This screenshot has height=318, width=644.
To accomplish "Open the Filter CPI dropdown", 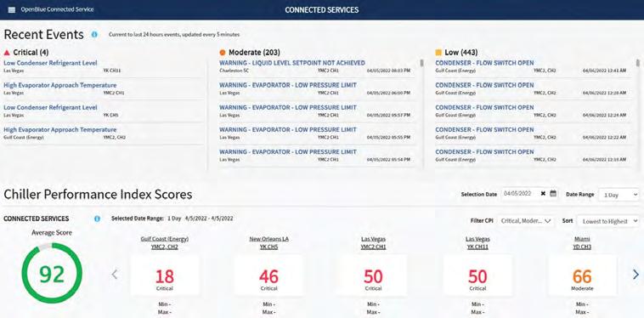I will tap(526, 220).
